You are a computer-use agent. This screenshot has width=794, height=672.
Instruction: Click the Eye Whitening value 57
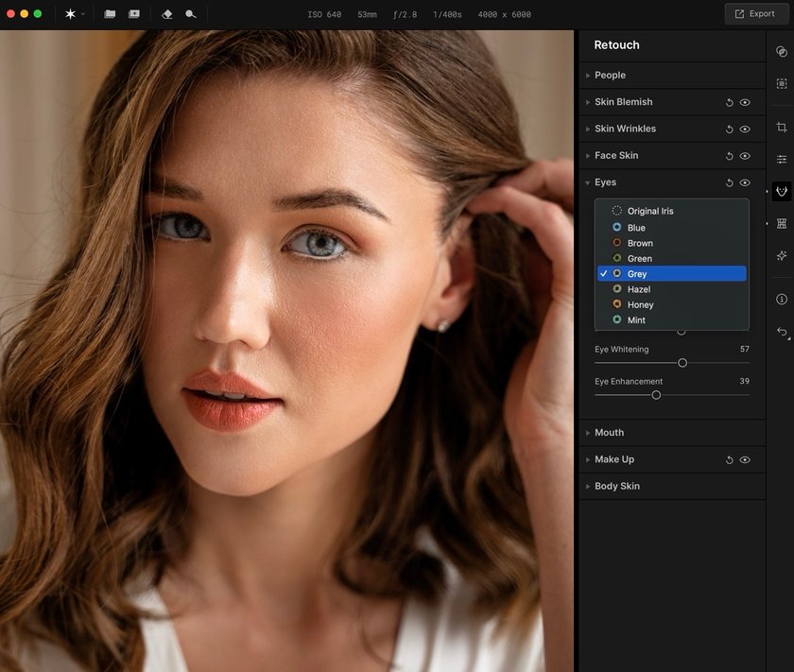pos(745,349)
